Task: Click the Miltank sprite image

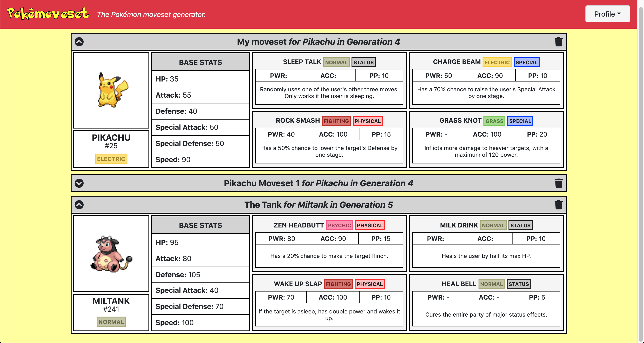Action: click(x=111, y=254)
